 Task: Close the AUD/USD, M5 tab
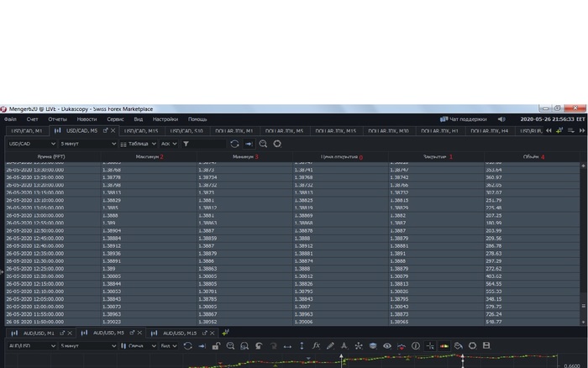point(139,333)
